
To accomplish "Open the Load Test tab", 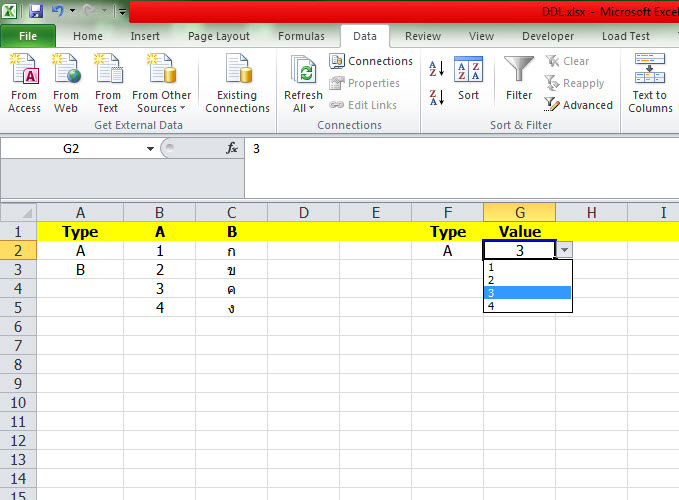I will click(x=626, y=36).
